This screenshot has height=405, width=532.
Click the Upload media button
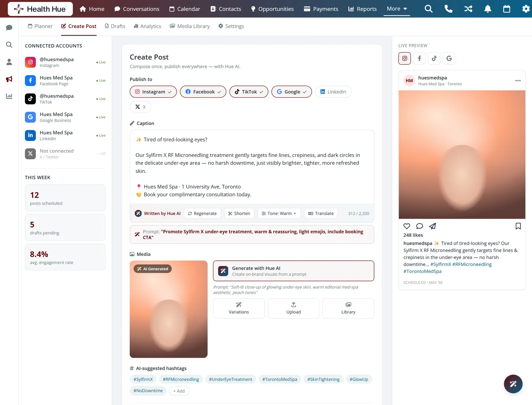tap(294, 309)
